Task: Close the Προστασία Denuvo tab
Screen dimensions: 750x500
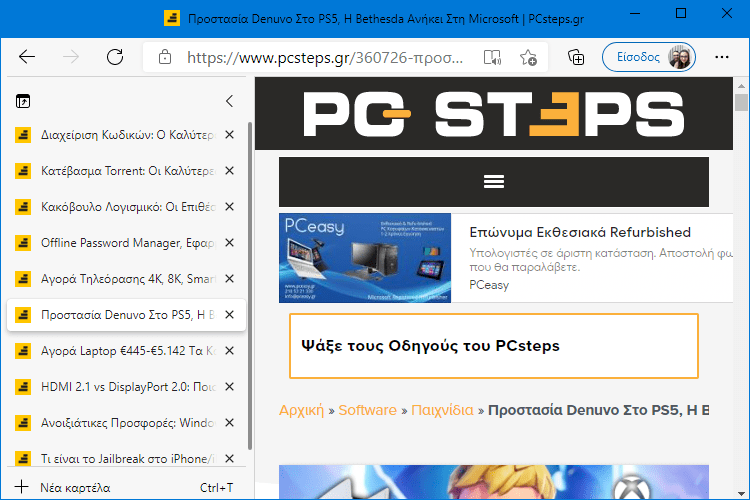Action: pos(230,315)
